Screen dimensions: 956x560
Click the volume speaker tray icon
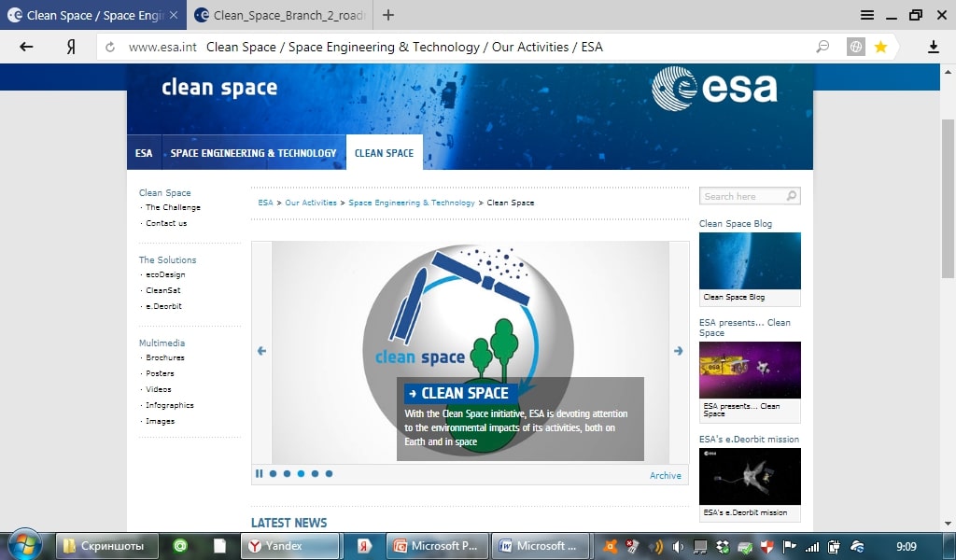[x=678, y=547]
